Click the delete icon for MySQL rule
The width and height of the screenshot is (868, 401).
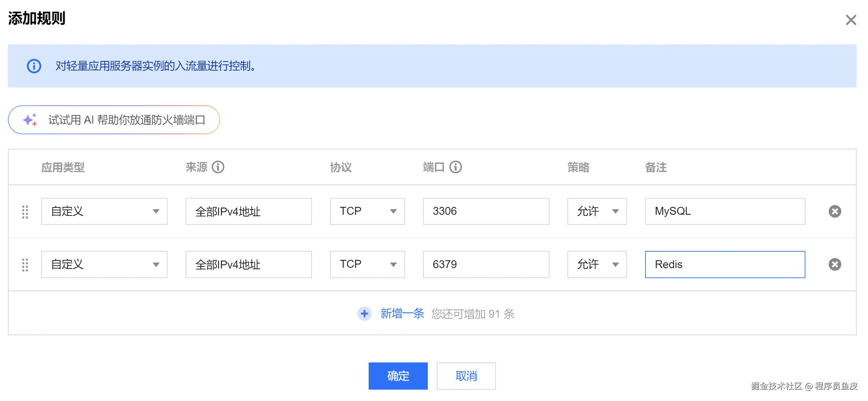[835, 211]
